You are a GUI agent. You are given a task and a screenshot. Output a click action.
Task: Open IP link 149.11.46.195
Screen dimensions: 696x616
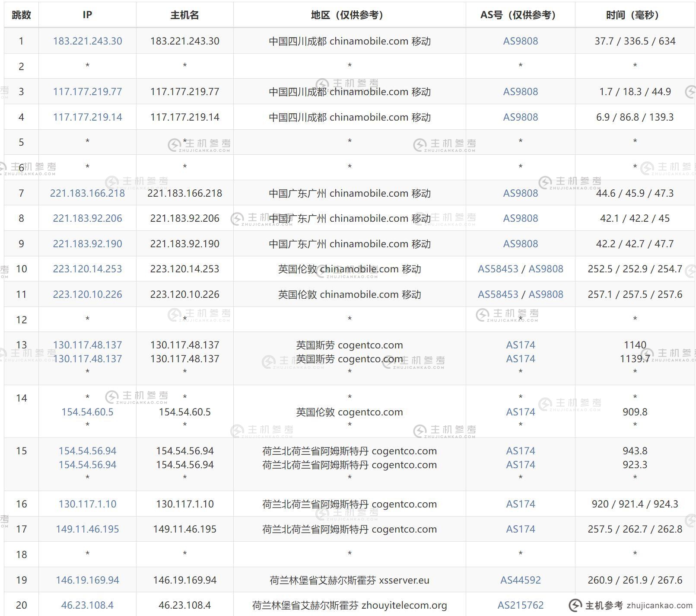click(87, 529)
